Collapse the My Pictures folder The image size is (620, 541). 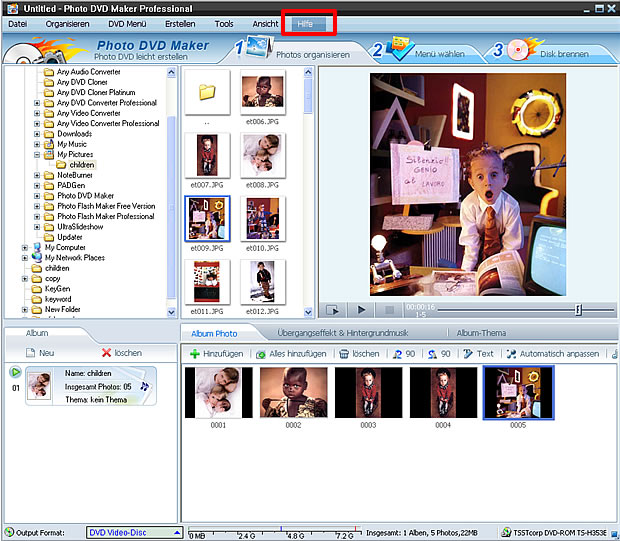(37, 155)
